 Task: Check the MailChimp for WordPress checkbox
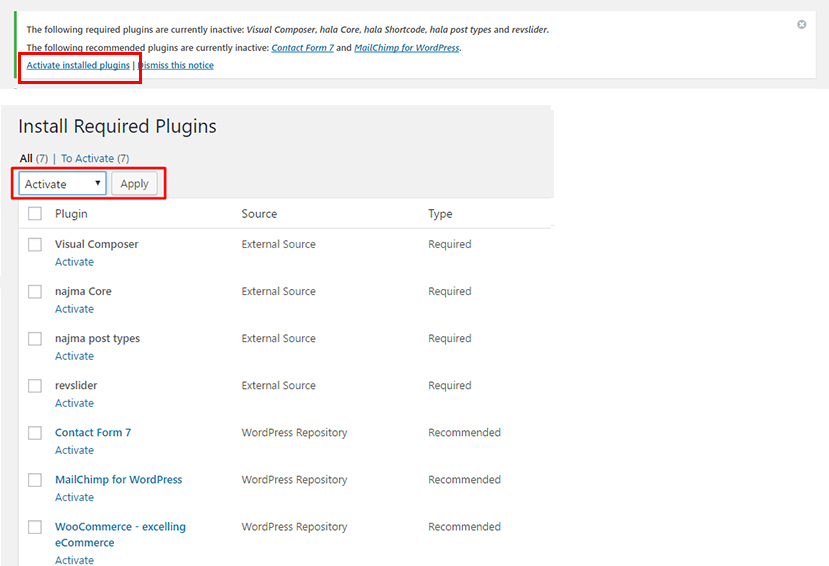pyautogui.click(x=35, y=480)
